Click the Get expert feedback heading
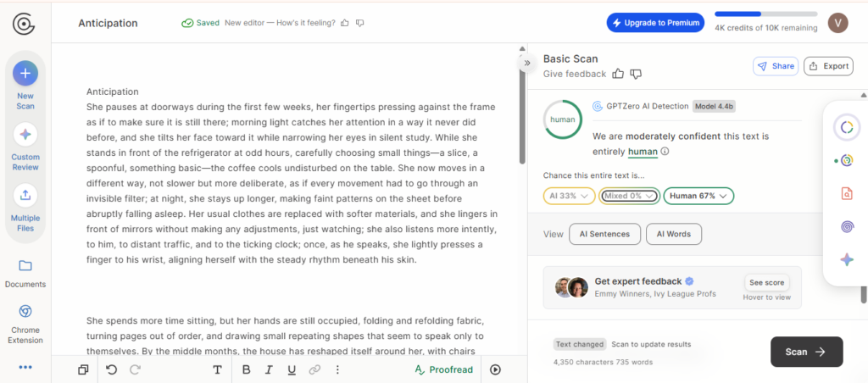 638,281
